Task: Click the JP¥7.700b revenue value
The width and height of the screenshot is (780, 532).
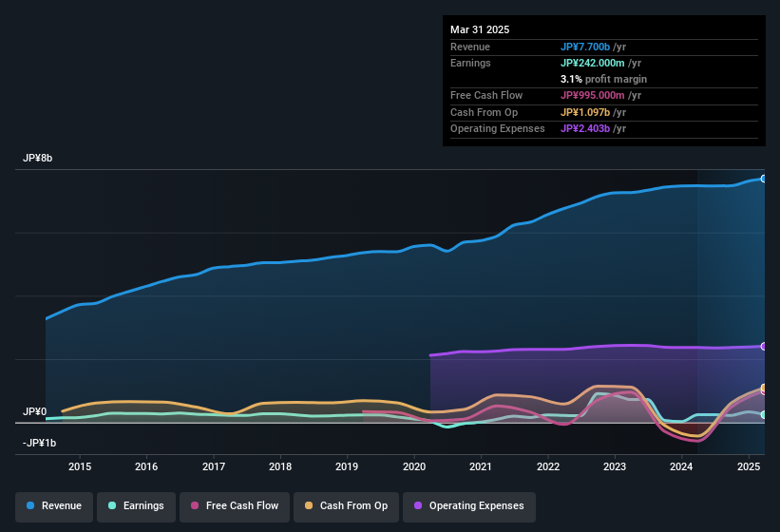Action: 585,47
